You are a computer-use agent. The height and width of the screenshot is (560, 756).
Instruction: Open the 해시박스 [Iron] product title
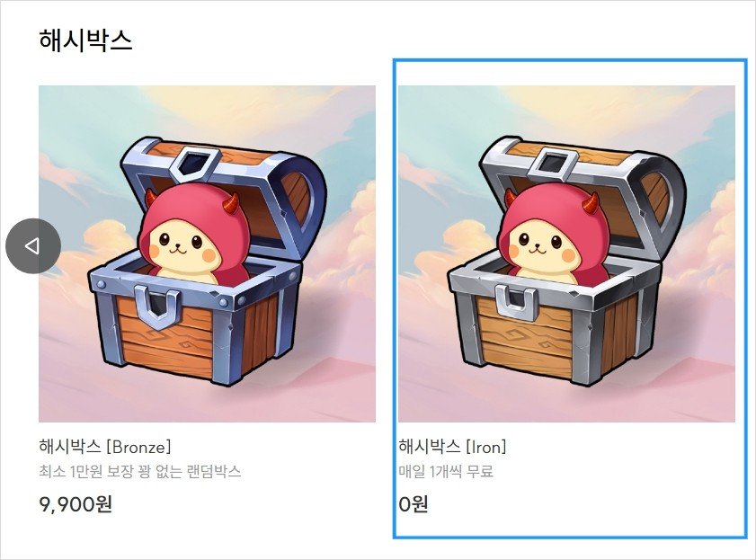tap(452, 446)
